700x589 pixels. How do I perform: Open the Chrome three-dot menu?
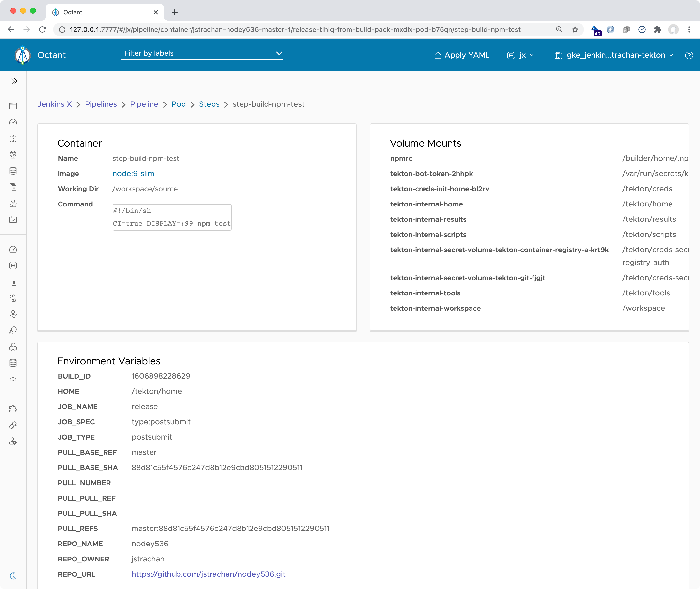coord(689,29)
